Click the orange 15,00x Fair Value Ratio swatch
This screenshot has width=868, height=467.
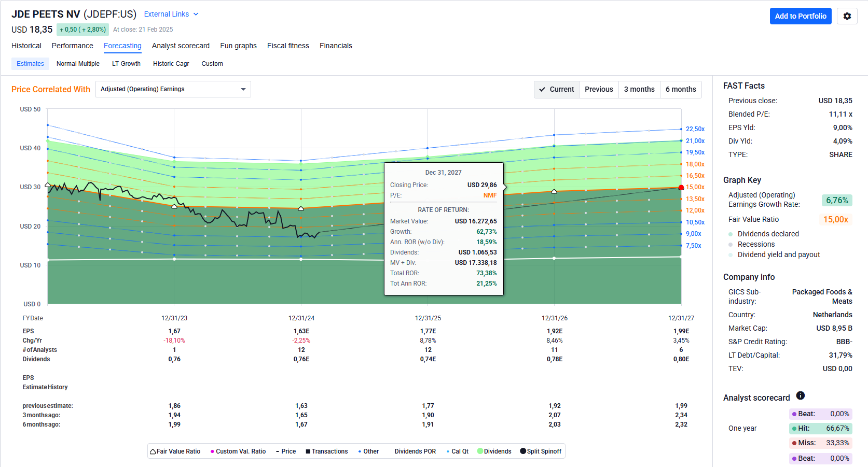[835, 220]
